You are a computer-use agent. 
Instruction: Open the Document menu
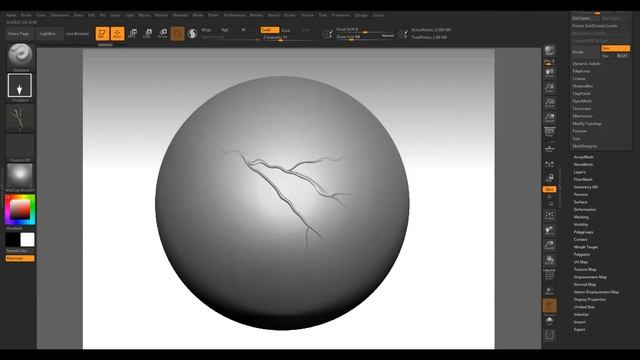(x=60, y=15)
